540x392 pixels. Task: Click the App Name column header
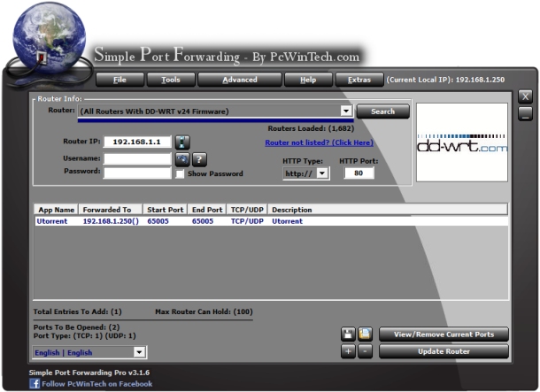[56, 210]
